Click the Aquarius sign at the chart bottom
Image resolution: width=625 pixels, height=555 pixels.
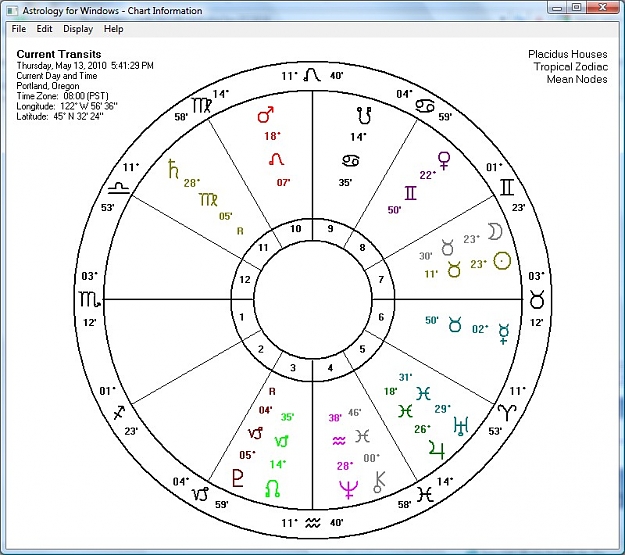(313, 523)
